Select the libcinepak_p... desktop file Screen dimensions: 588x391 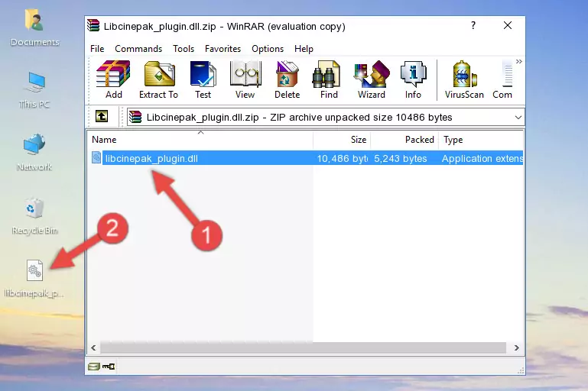tap(34, 279)
